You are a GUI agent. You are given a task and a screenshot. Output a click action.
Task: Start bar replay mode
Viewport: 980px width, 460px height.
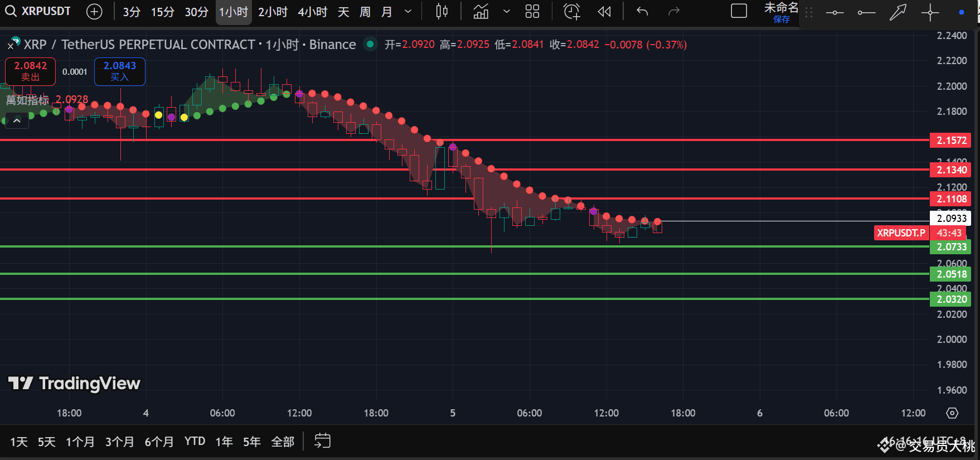point(604,11)
